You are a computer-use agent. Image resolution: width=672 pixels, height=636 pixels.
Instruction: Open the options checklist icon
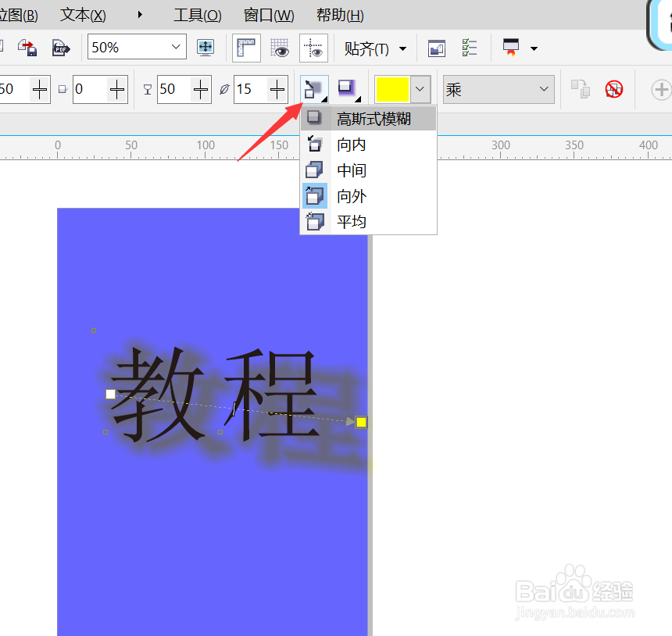(x=470, y=48)
